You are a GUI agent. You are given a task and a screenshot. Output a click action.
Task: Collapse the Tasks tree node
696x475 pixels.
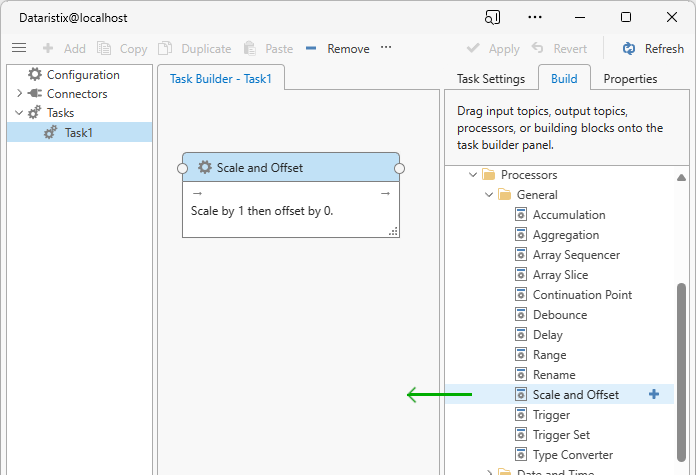tap(19, 113)
